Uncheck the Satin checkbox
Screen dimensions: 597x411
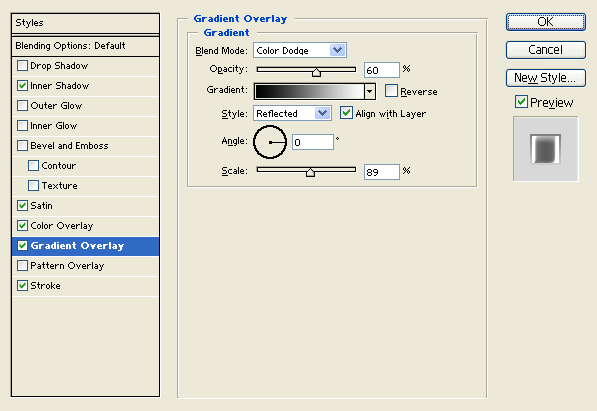22,206
